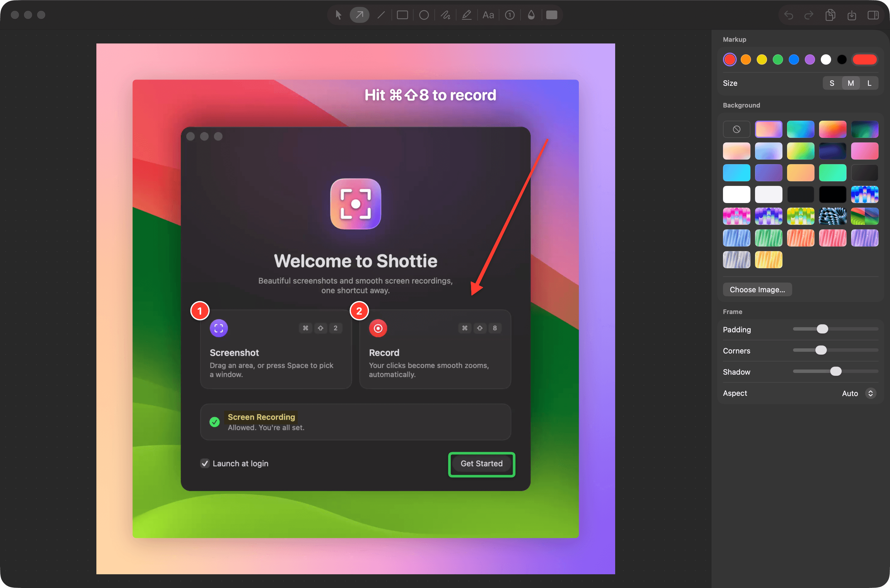Set markup size to M
Image resolution: width=890 pixels, height=588 pixels.
click(x=851, y=83)
